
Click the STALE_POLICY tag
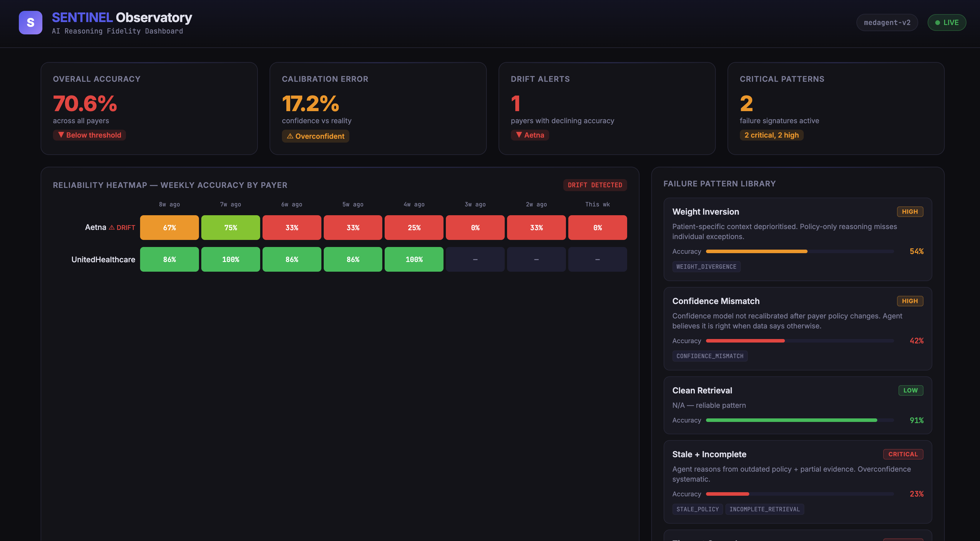697,509
